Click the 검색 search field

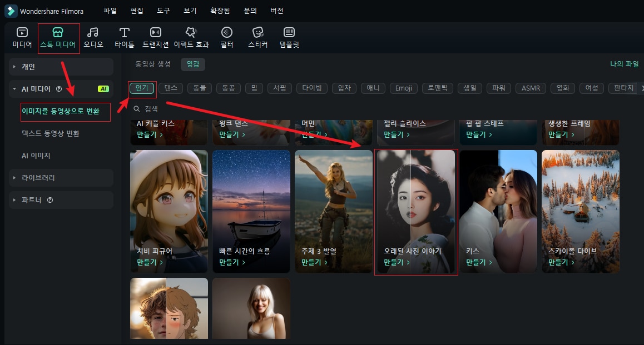click(222, 109)
